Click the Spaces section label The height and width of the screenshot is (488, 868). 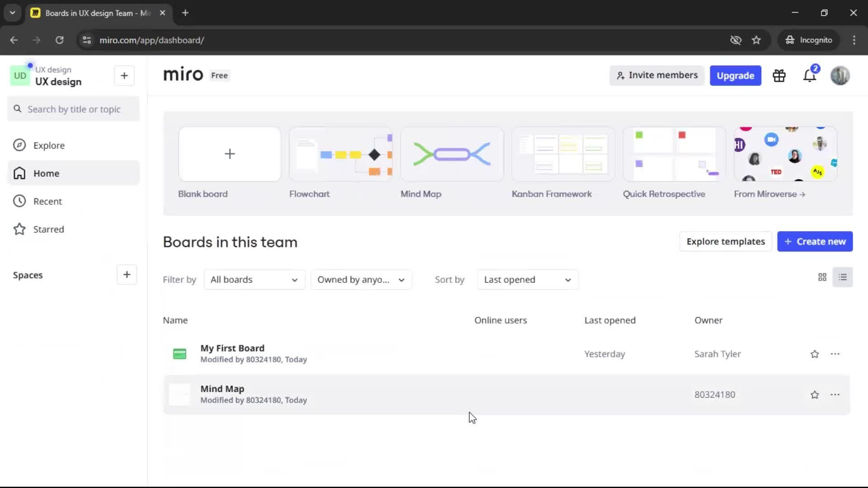(28, 275)
